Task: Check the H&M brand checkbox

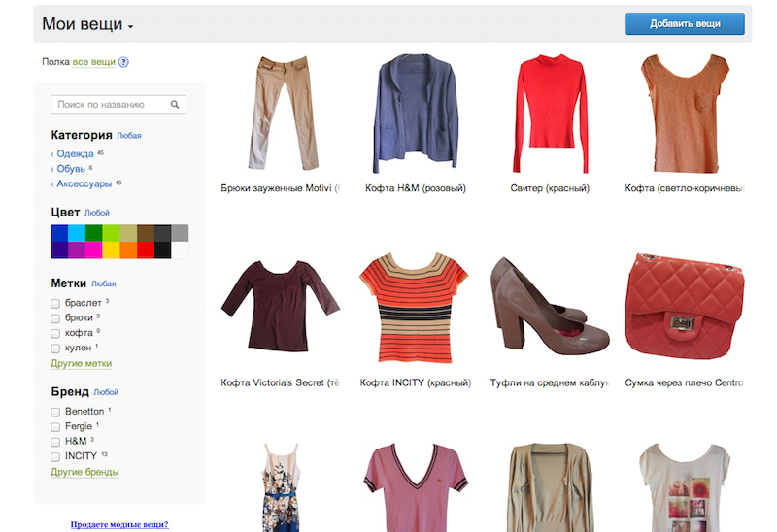Action: click(x=55, y=442)
